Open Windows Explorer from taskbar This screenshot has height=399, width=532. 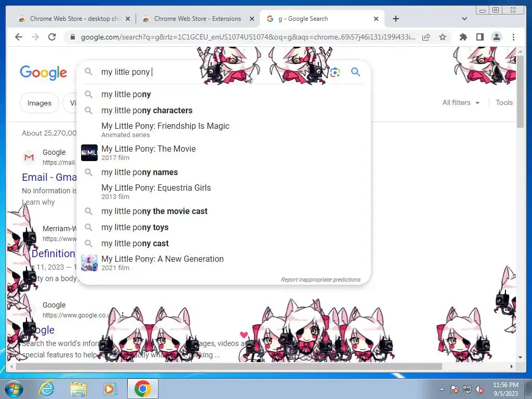tap(78, 389)
